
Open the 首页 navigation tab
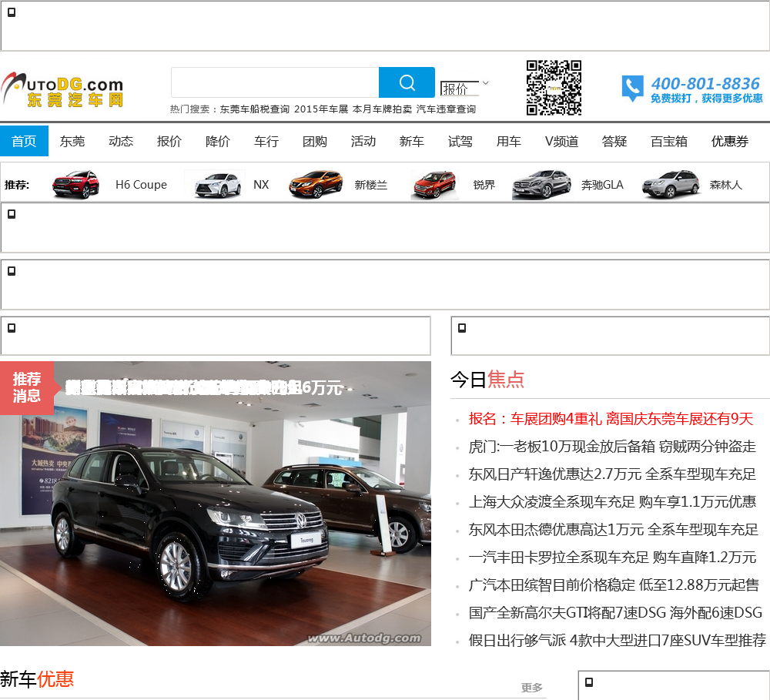coord(24,141)
